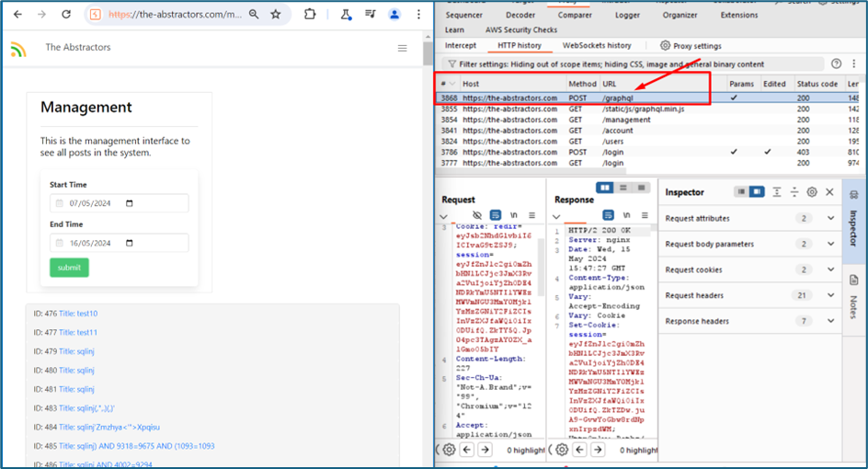Click the HTTP history filter settings bar
The width and height of the screenshot is (868, 469).
click(633, 64)
